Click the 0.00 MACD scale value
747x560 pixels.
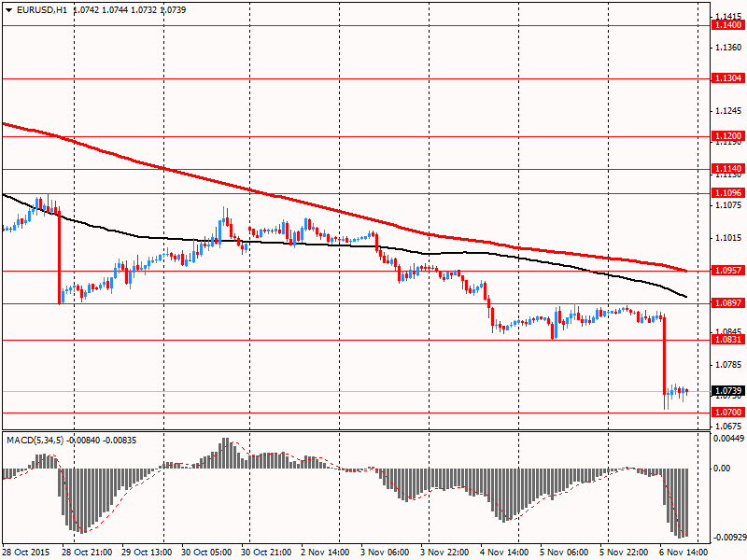coord(722,469)
